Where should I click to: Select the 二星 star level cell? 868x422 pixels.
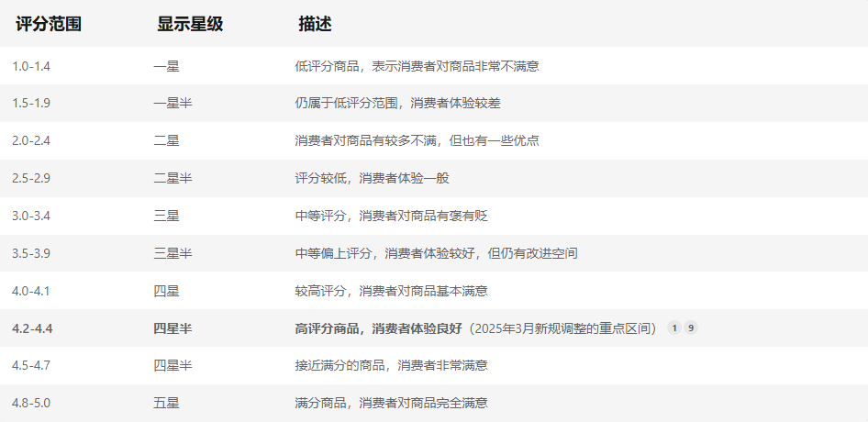(x=166, y=140)
